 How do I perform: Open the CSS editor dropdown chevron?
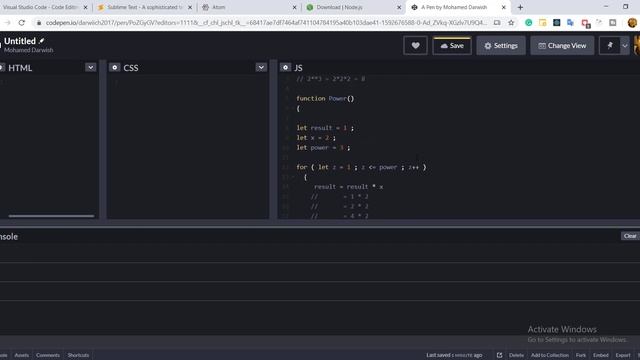tap(261, 67)
